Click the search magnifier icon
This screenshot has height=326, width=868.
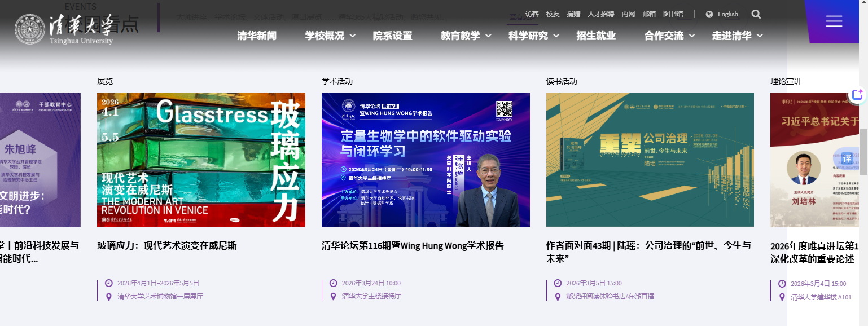(x=756, y=14)
